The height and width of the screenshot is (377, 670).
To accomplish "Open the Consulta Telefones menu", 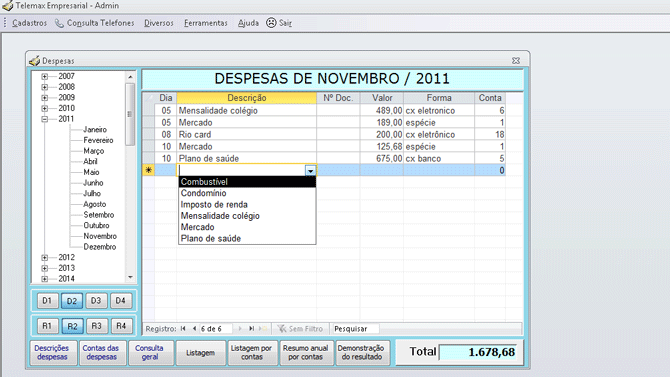I will pos(100,23).
